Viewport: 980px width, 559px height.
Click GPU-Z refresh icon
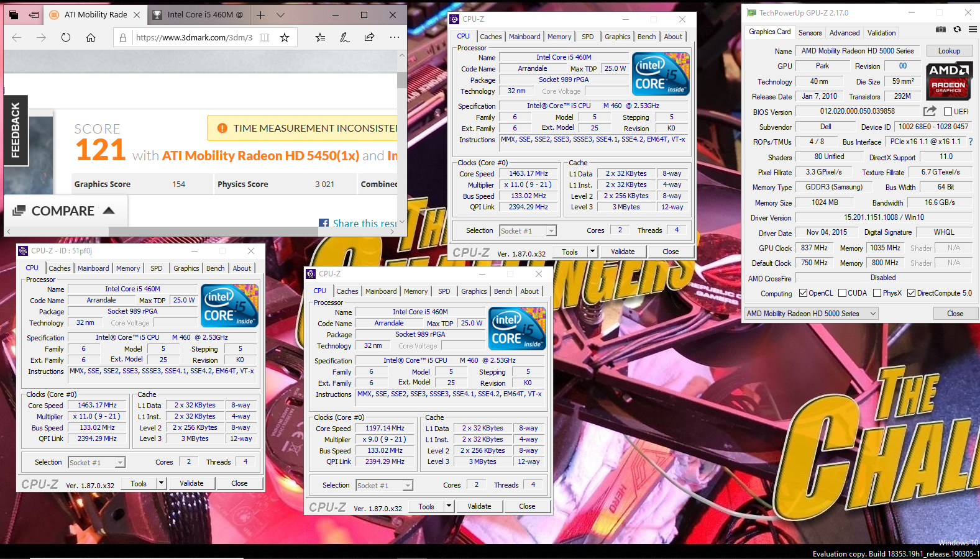coord(957,29)
